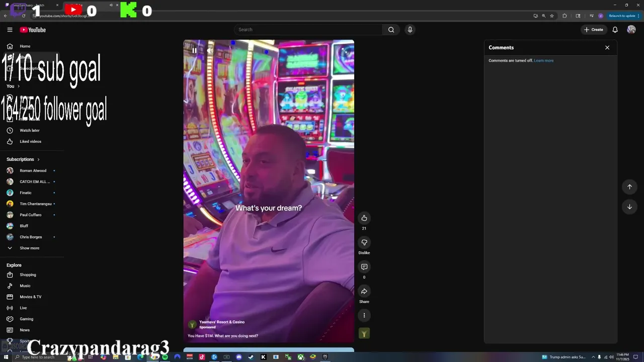Open the browser extensions puzzle icon

coord(565,16)
